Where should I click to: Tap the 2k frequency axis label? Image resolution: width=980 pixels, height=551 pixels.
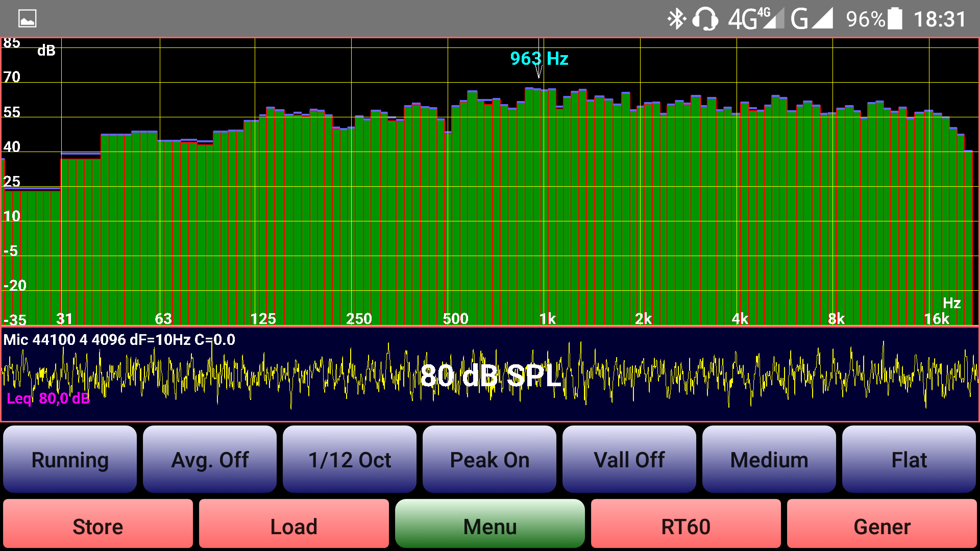click(643, 319)
